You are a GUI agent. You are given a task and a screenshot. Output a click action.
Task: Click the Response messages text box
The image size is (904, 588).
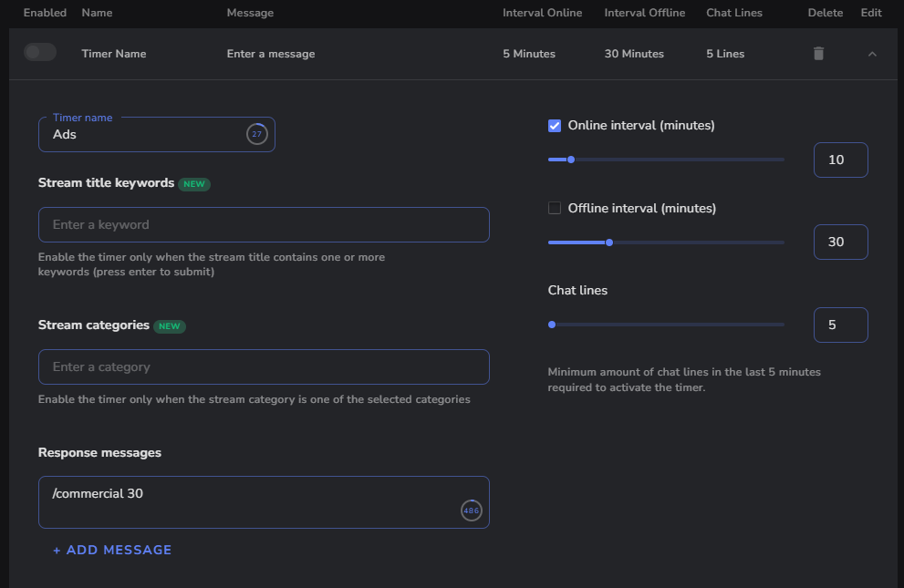pos(246,501)
